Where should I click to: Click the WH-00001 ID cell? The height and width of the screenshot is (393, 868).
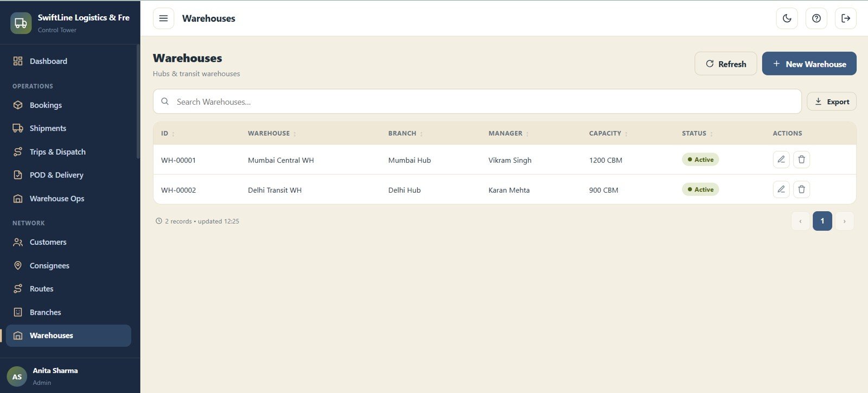[x=178, y=160]
